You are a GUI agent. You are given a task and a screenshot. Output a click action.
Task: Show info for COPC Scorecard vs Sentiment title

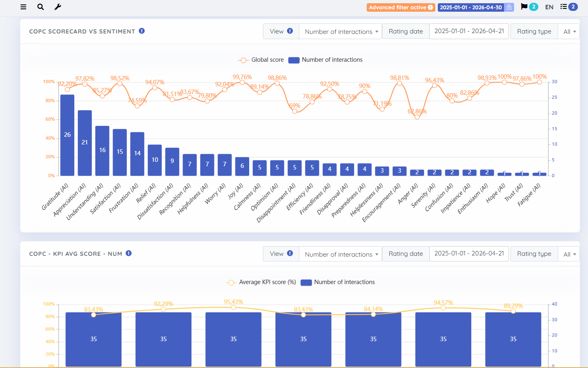(x=142, y=31)
